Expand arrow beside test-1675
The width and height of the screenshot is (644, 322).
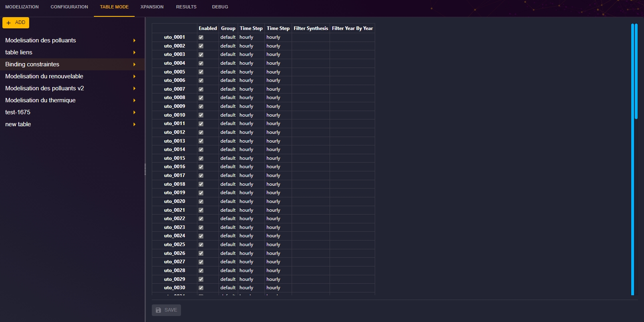coord(134,112)
